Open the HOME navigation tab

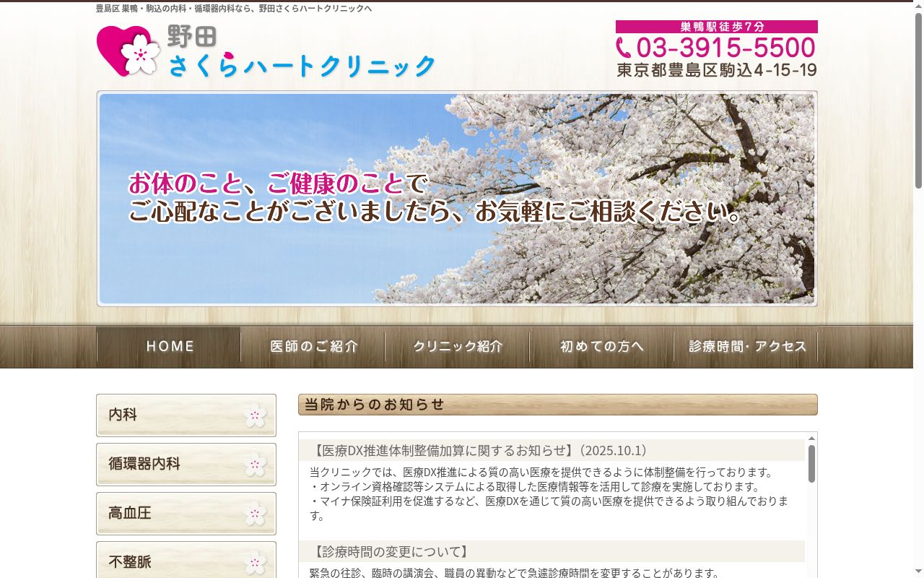click(x=168, y=346)
